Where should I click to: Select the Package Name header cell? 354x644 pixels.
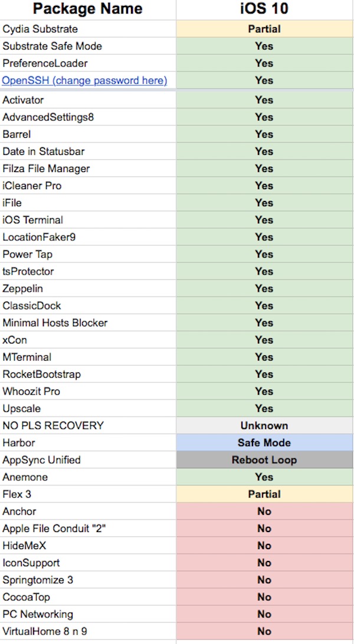pos(87,9)
